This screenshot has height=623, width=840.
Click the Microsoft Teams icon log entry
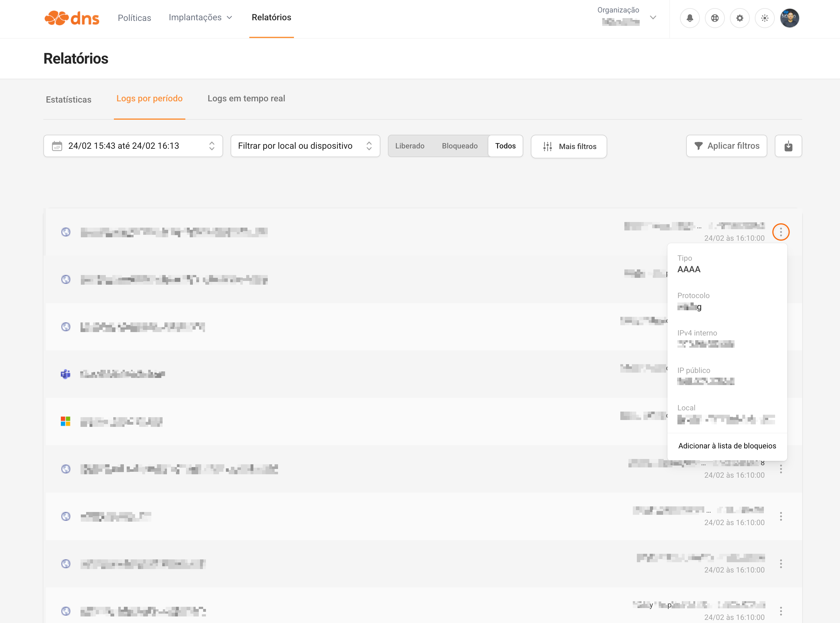66,374
